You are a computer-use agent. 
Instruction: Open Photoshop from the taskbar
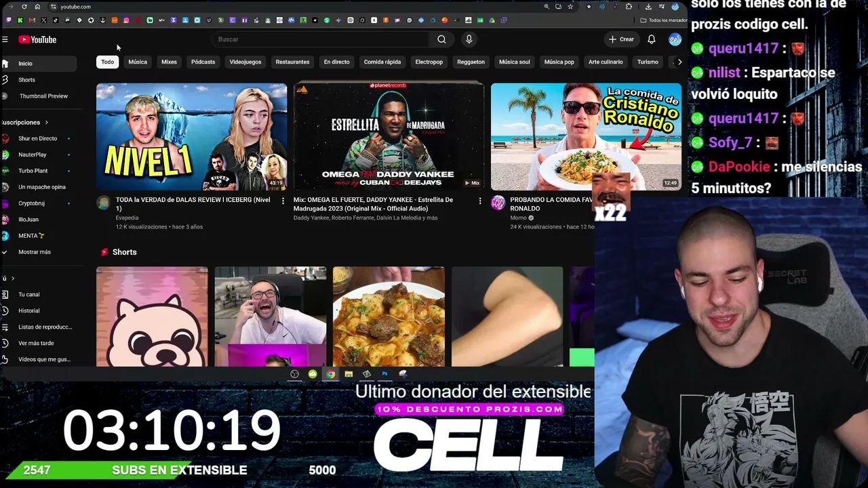[384, 373]
